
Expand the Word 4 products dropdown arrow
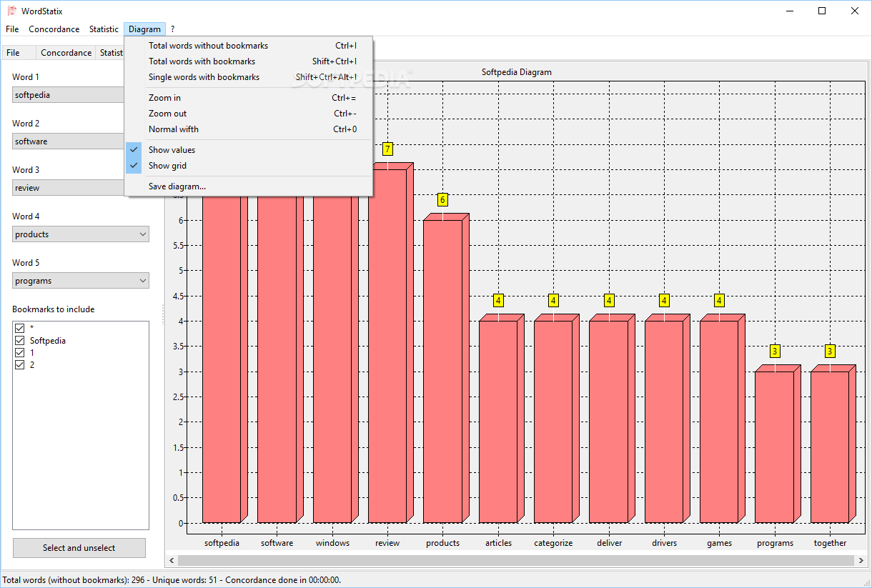[x=142, y=234]
